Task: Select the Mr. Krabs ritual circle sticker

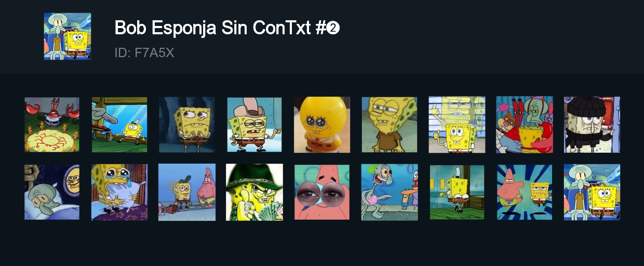Action: coord(52,125)
